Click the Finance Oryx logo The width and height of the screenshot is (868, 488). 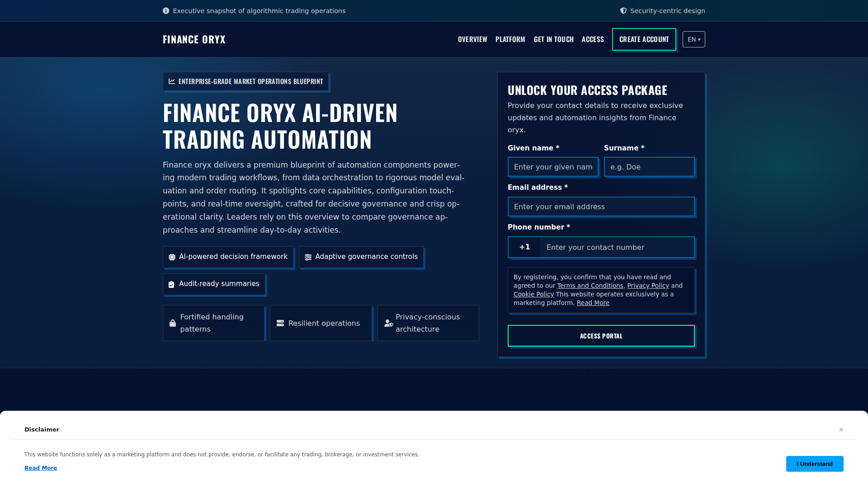pyautogui.click(x=194, y=39)
